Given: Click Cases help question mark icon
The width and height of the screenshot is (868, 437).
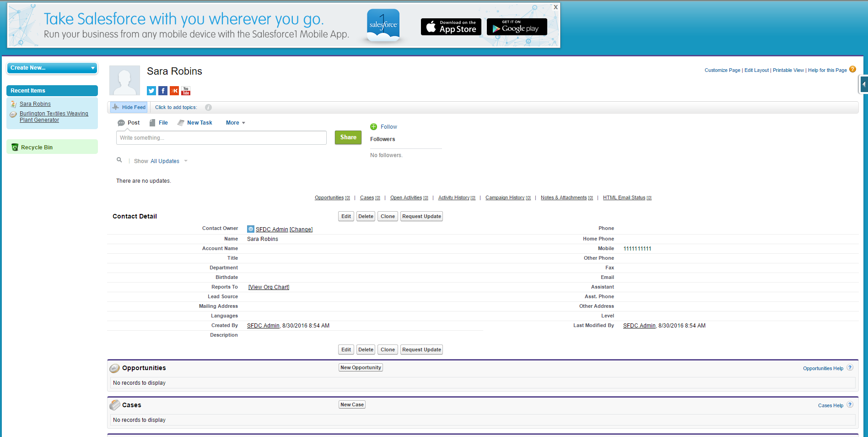Looking at the screenshot, I should tap(850, 404).
